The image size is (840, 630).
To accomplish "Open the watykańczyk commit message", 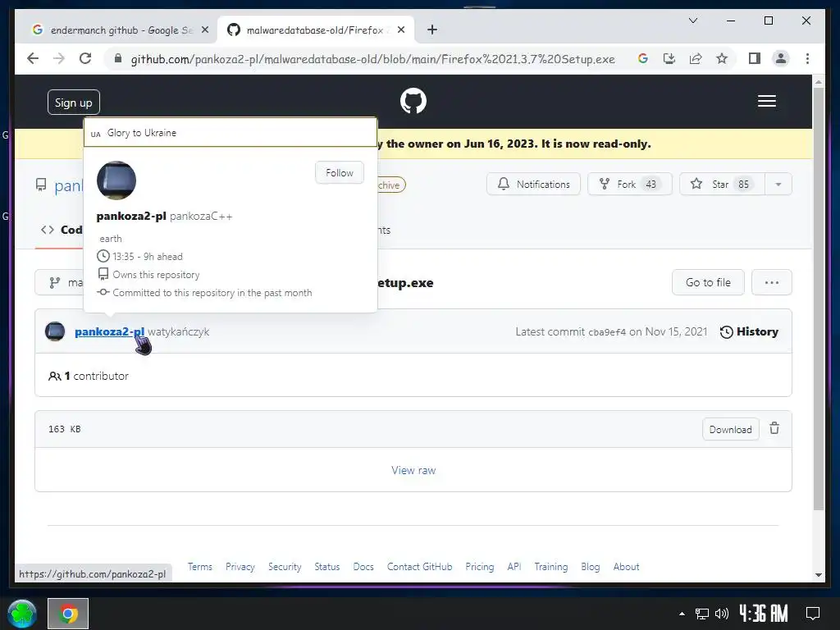I will pyautogui.click(x=178, y=331).
